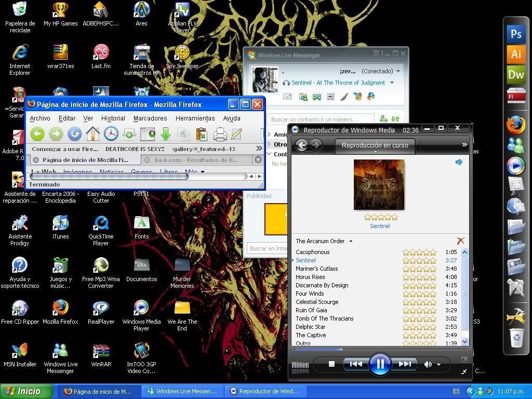Open the WinRAR desktop shortcut

point(101,355)
